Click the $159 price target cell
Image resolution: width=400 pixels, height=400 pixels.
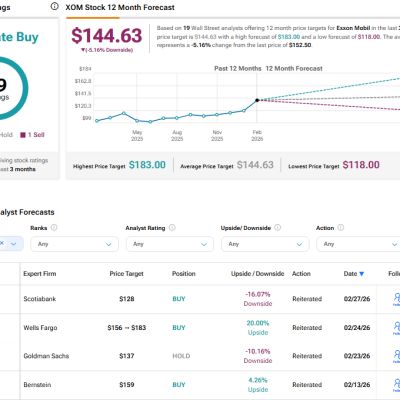coord(127,385)
